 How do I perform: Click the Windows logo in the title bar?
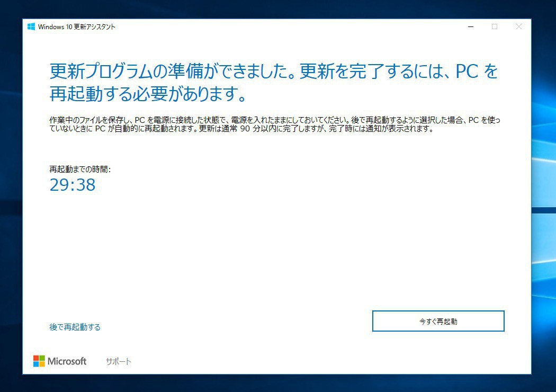pyautogui.click(x=31, y=26)
